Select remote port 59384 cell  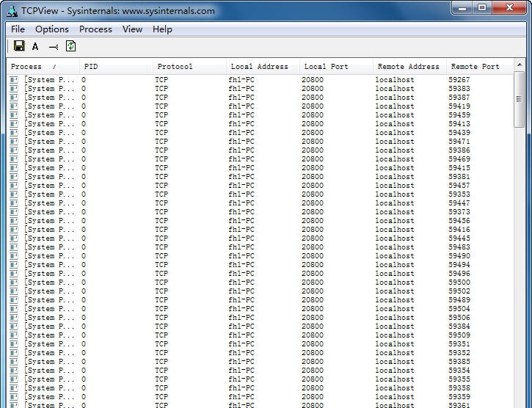pos(459,327)
